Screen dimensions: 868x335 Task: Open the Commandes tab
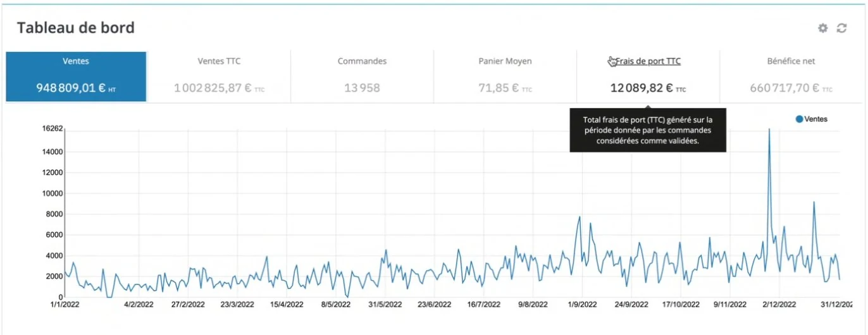point(362,76)
